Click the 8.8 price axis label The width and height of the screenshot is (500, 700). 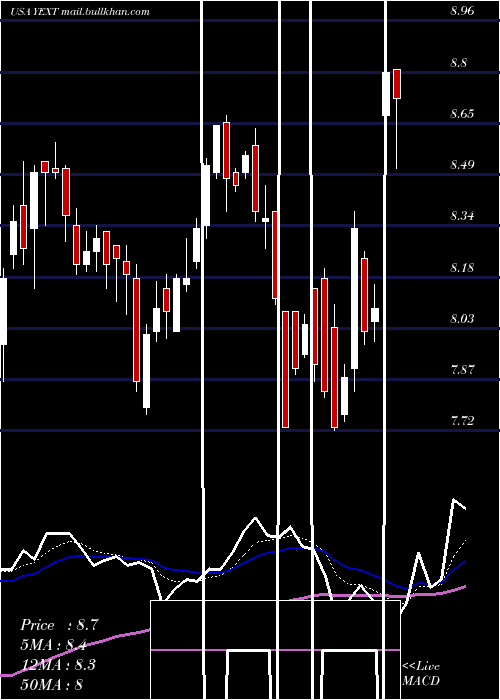tap(458, 63)
